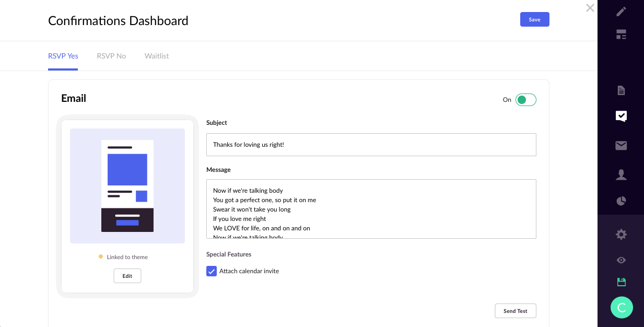Toggle the eye preview icon
Screen dimensions: 644x327
pos(621,260)
